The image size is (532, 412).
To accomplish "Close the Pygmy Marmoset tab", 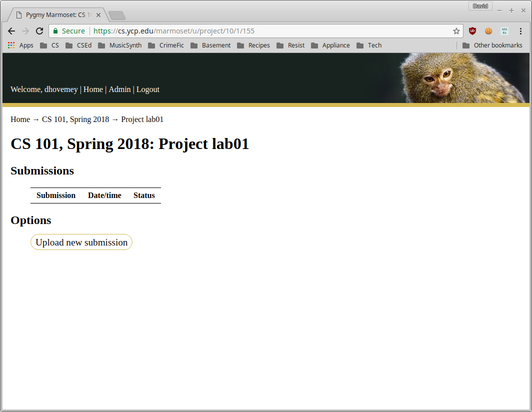I will [x=98, y=15].
